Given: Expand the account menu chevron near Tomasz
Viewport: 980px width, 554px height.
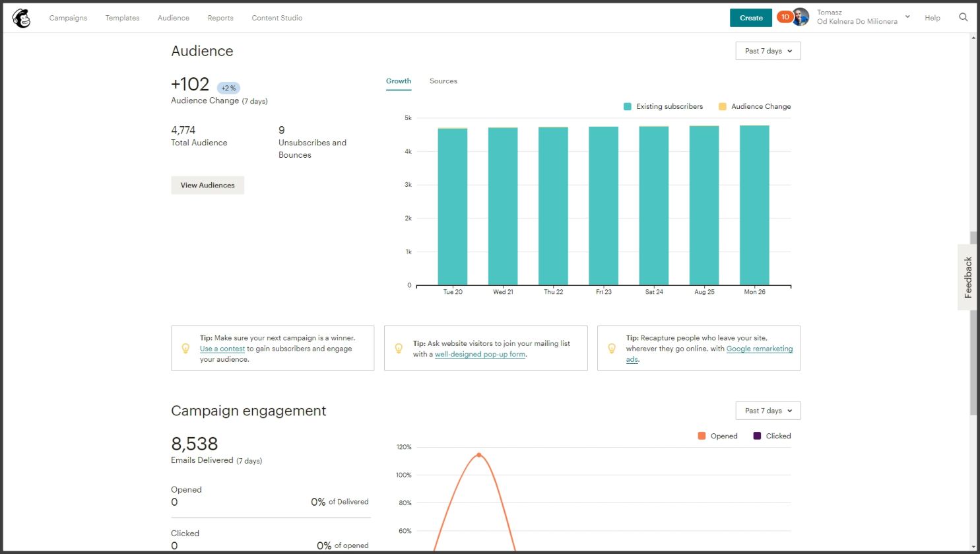Looking at the screenshot, I should pos(907,17).
